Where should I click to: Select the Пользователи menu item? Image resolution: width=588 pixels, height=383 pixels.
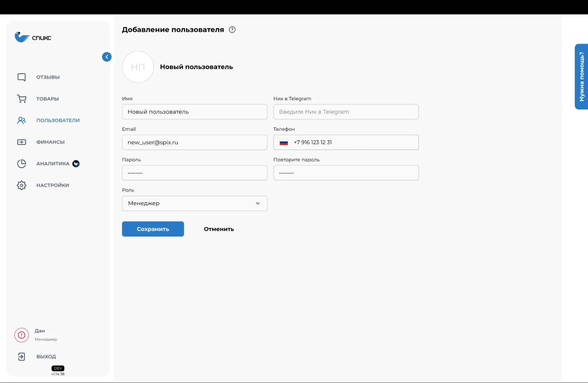coord(58,120)
